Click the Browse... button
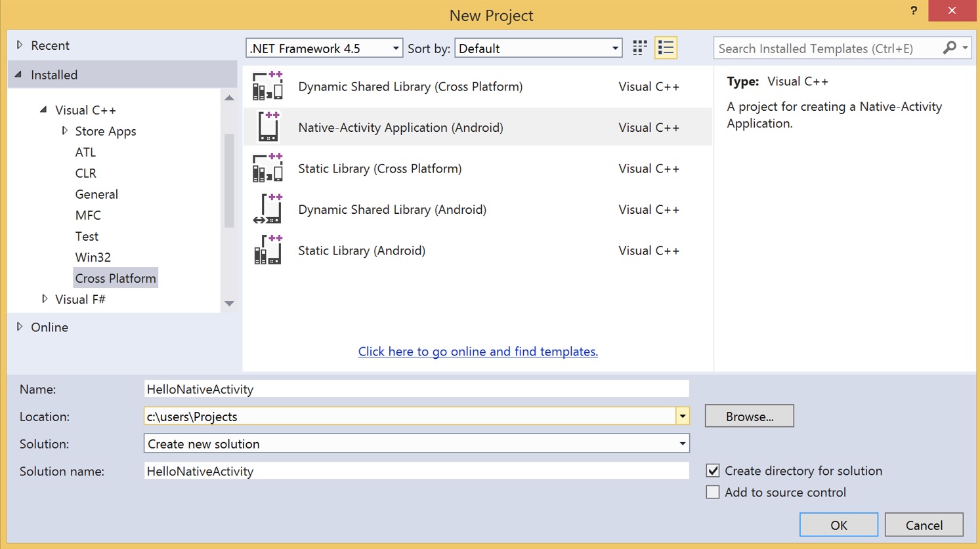Image resolution: width=980 pixels, height=549 pixels. [749, 417]
